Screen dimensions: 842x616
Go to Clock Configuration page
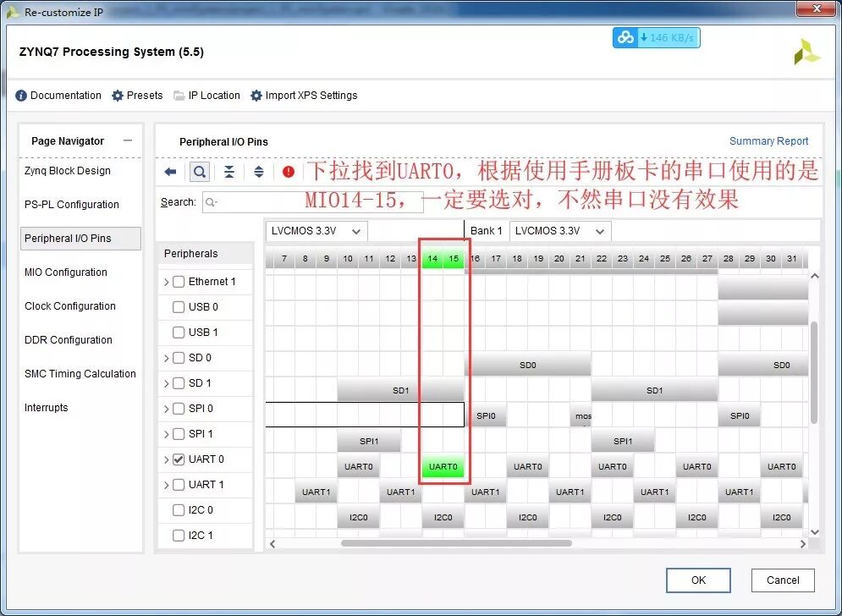coord(69,306)
